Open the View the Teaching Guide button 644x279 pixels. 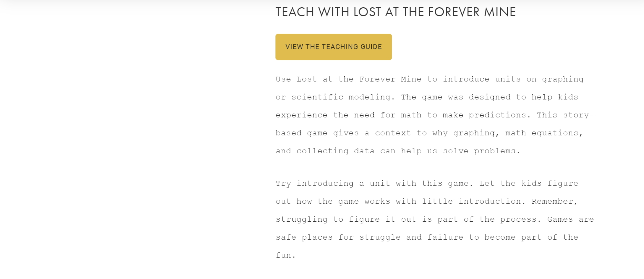pyautogui.click(x=333, y=47)
